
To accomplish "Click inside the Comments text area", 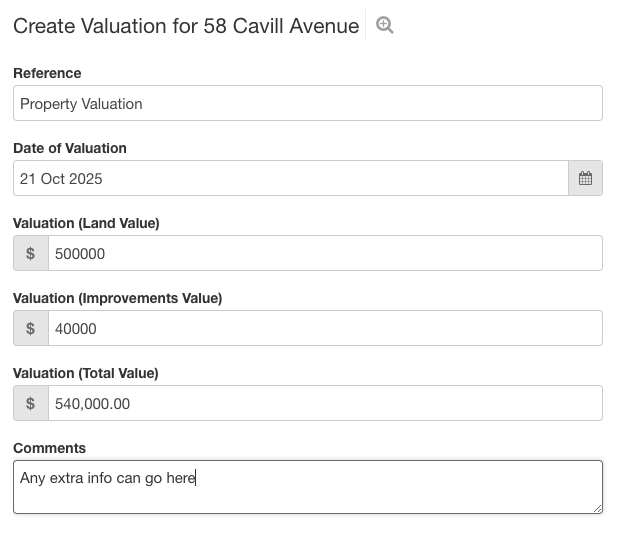I will [x=308, y=488].
